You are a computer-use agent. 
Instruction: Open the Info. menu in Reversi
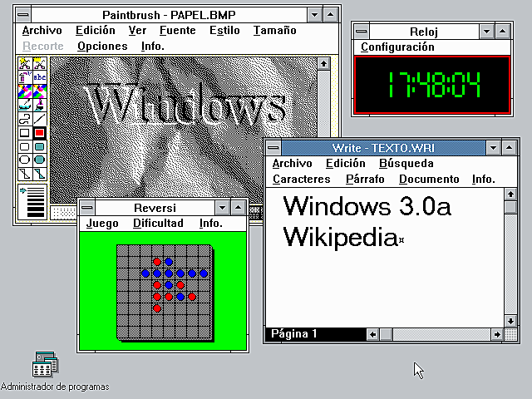click(x=211, y=224)
